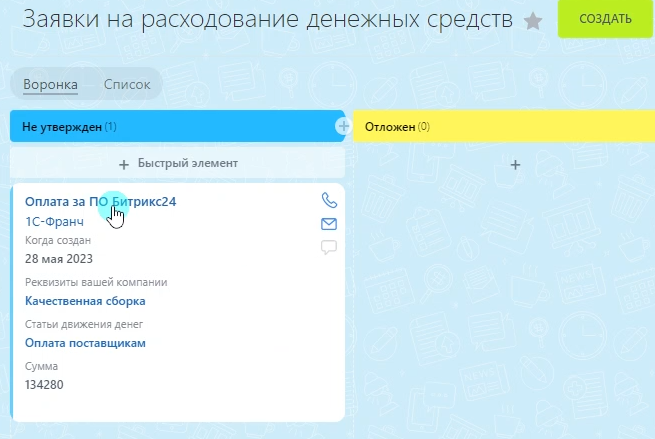Select the Отложен stage header
Screen dimensions: 655x439
point(504,126)
